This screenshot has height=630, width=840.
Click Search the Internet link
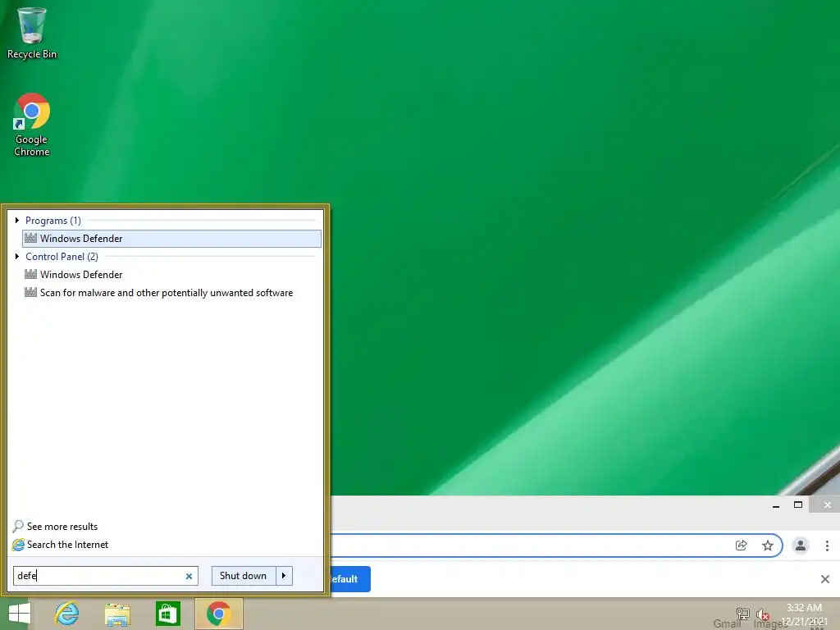(x=67, y=545)
